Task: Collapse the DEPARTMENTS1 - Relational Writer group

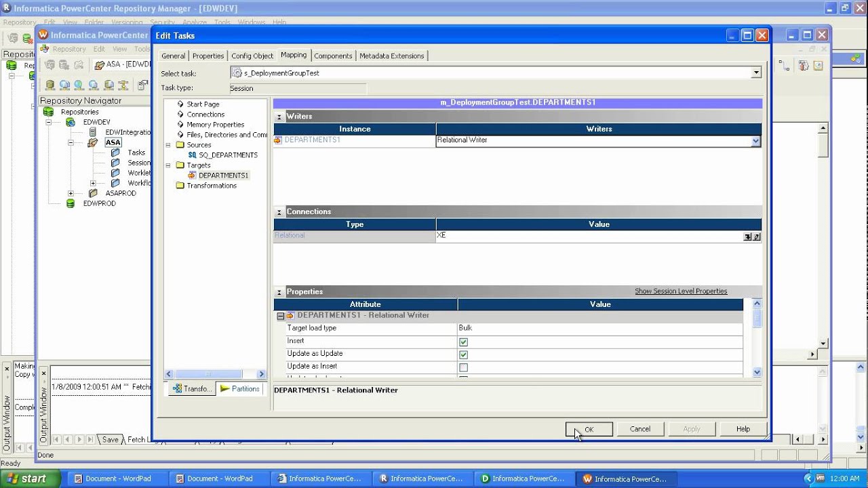Action: point(280,316)
